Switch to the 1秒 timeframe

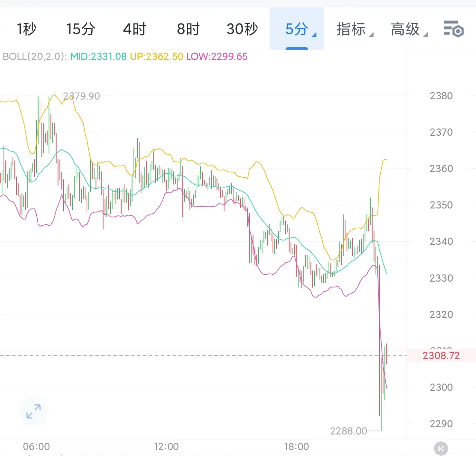pos(26,29)
